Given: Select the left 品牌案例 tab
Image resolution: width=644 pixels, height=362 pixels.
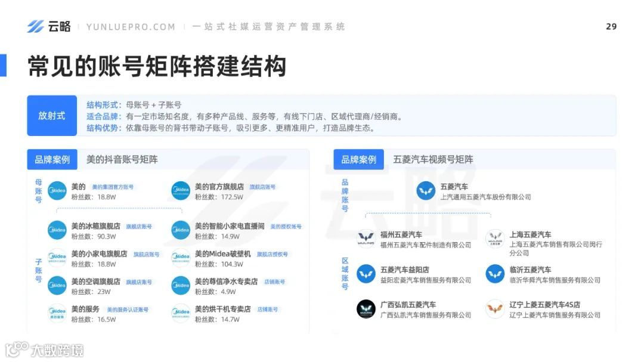Looking at the screenshot, I should point(52,159).
